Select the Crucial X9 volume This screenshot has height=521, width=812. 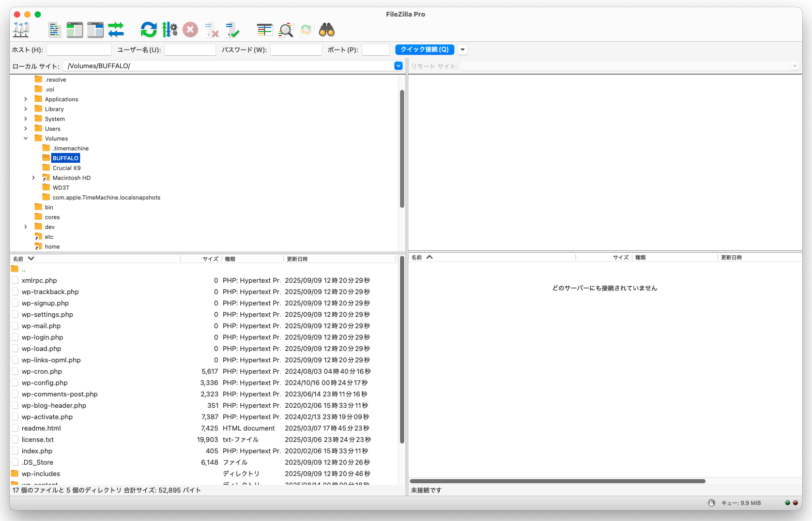pos(67,168)
